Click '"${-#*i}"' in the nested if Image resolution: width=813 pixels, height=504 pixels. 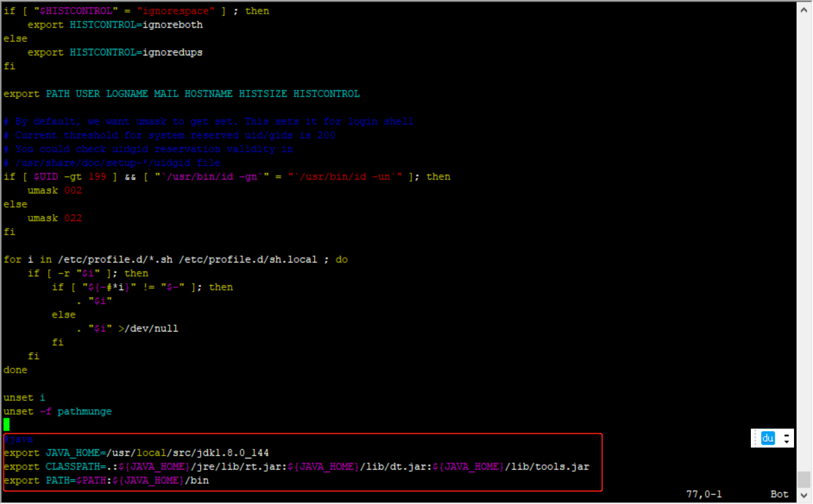(109, 287)
